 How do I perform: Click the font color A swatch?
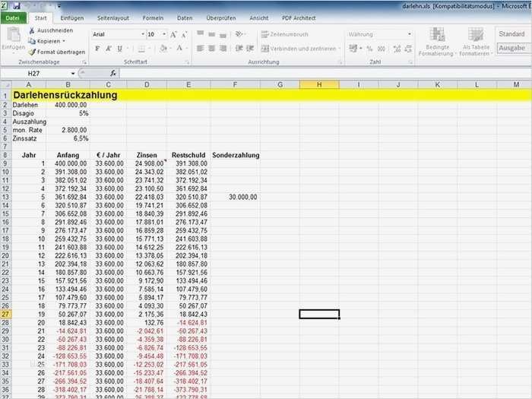coord(179,48)
